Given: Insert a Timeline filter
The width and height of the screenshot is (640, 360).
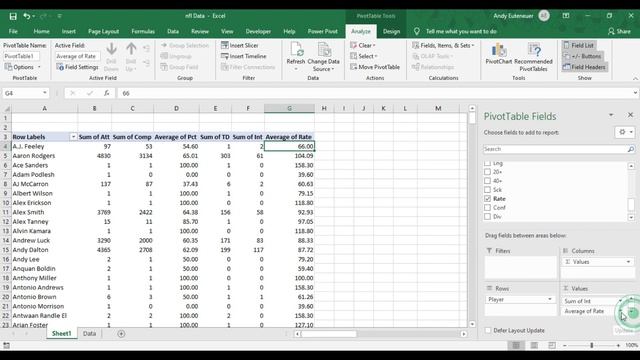Looking at the screenshot, I should pyautogui.click(x=244, y=56).
